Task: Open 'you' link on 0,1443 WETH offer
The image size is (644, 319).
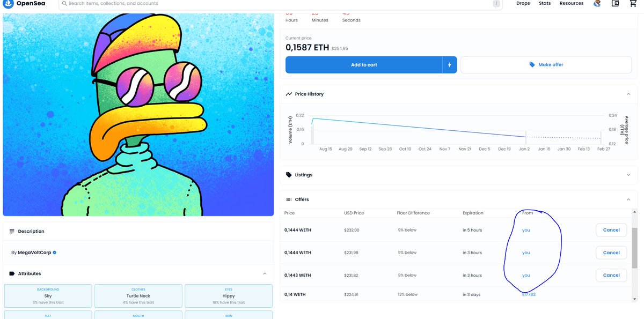Action: tap(526, 275)
